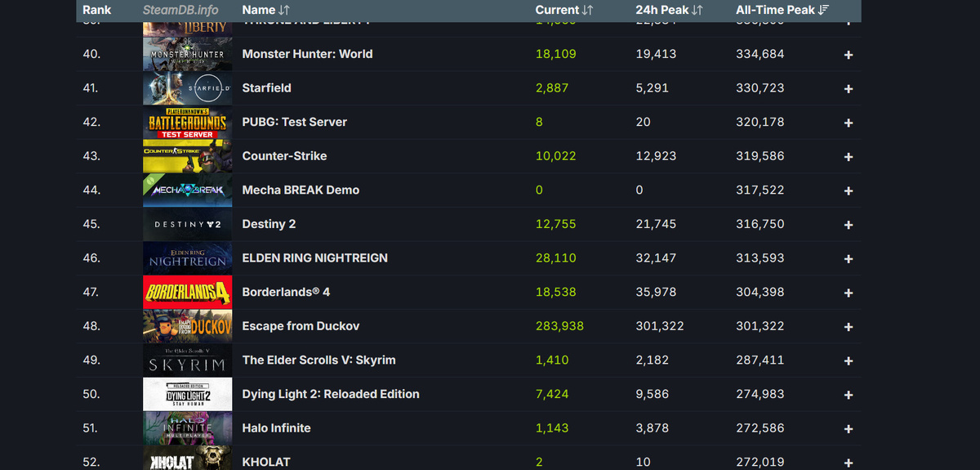980x470 pixels.
Task: Open Halo Infinite thumbnail
Action: point(188,428)
